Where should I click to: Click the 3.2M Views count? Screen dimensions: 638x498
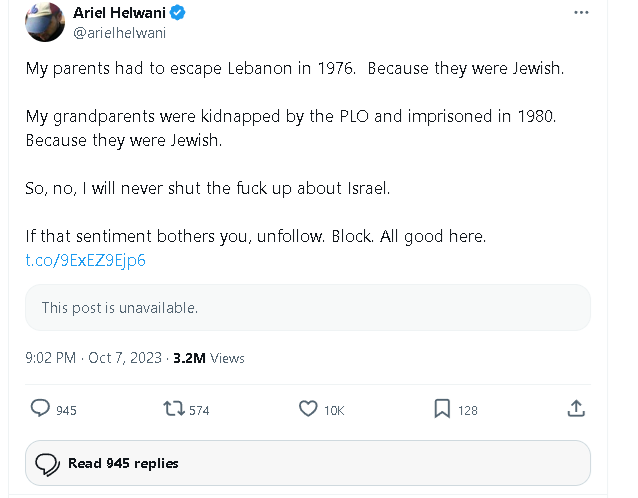209,358
